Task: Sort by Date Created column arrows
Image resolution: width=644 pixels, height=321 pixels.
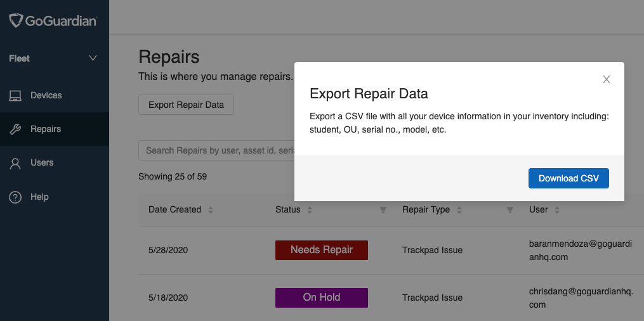Action: point(210,210)
